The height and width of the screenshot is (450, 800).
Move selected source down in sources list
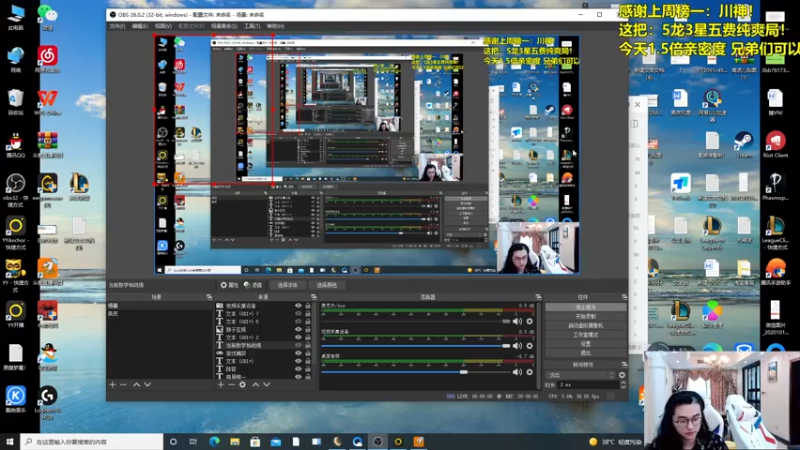[x=267, y=384]
